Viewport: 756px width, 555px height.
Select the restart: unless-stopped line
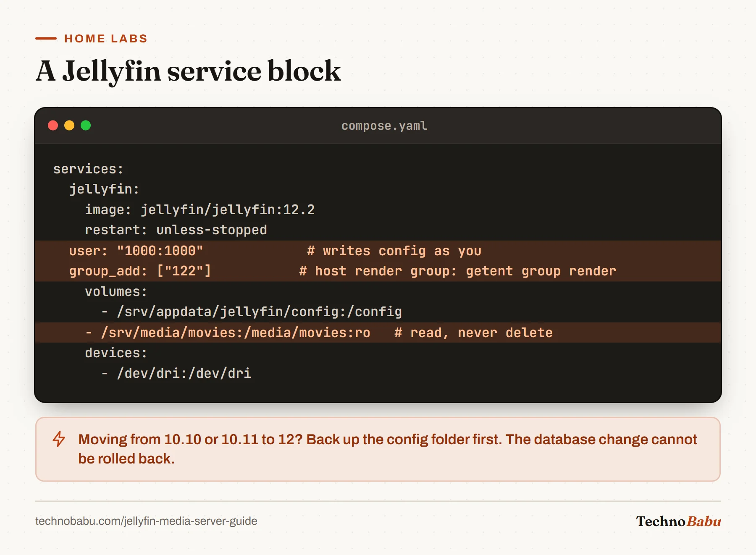(176, 230)
